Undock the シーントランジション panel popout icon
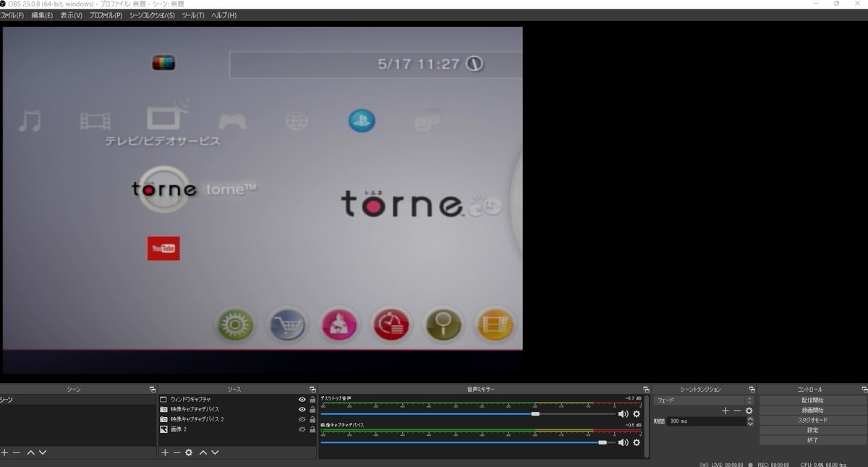 [x=752, y=390]
